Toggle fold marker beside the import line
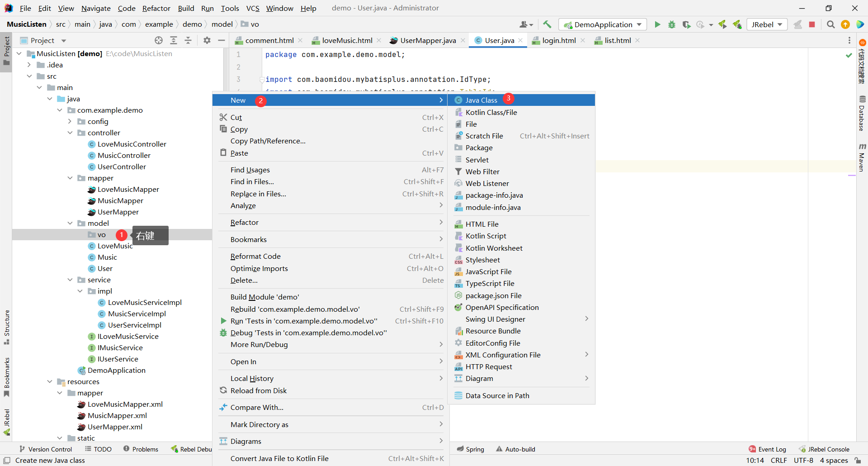The image size is (868, 466). (x=262, y=80)
